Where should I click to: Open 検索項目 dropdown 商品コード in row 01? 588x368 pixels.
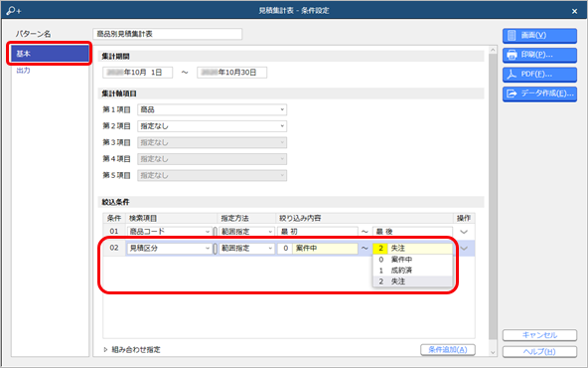tap(169, 232)
